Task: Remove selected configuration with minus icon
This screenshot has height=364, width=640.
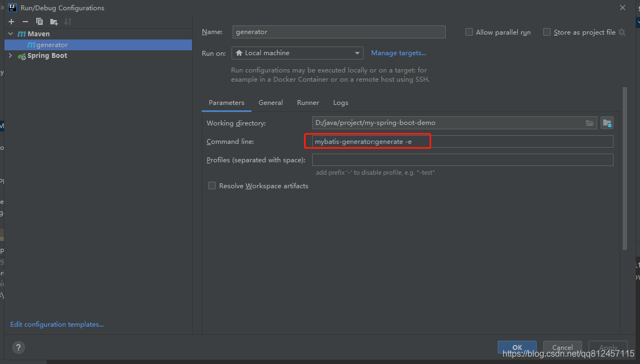Action: click(x=25, y=22)
